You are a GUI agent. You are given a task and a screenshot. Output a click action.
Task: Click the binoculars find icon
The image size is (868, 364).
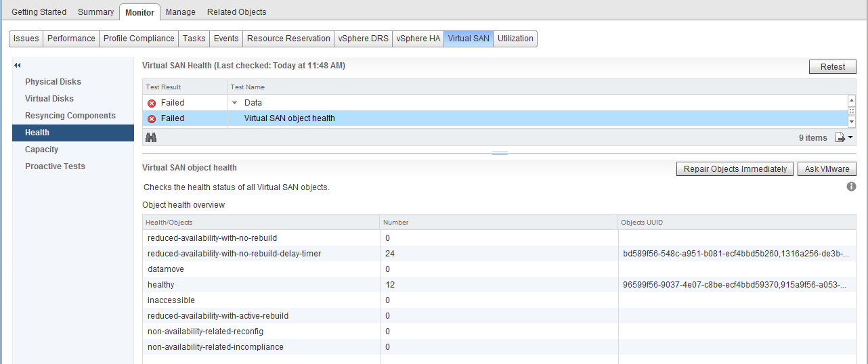(x=151, y=137)
